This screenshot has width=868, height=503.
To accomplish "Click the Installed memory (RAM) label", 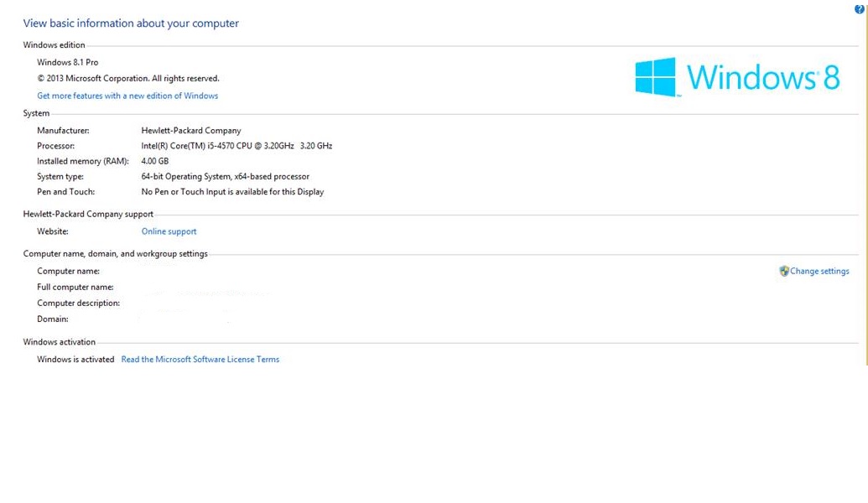I will pos(83,161).
